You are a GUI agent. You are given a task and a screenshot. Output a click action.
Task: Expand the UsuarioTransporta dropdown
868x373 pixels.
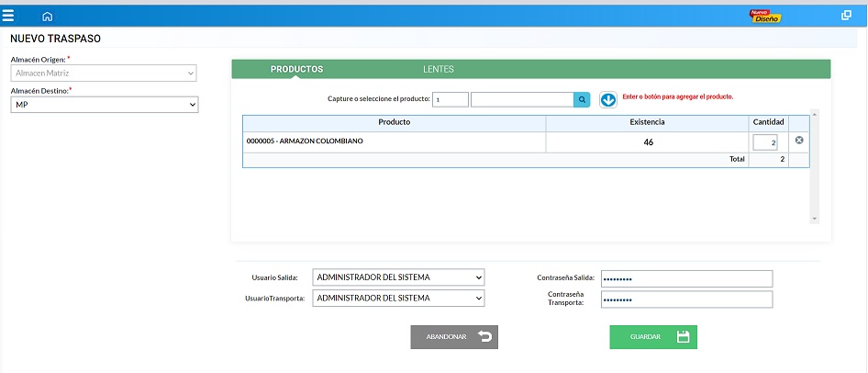(x=398, y=298)
